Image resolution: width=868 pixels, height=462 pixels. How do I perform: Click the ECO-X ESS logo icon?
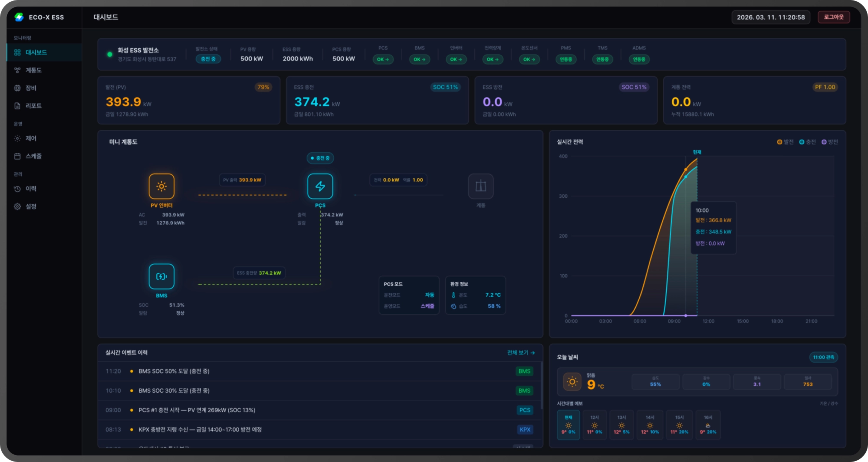point(19,17)
